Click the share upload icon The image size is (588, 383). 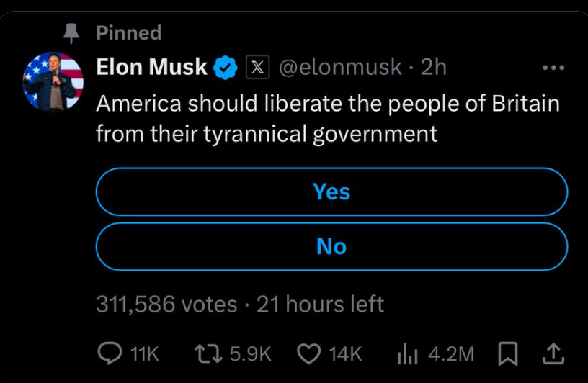click(x=553, y=353)
